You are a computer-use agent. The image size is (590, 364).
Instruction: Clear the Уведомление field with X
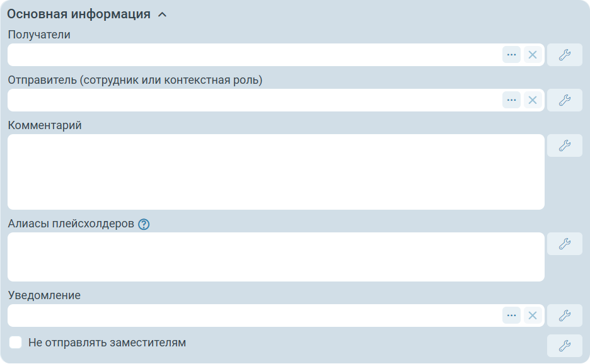click(x=533, y=316)
